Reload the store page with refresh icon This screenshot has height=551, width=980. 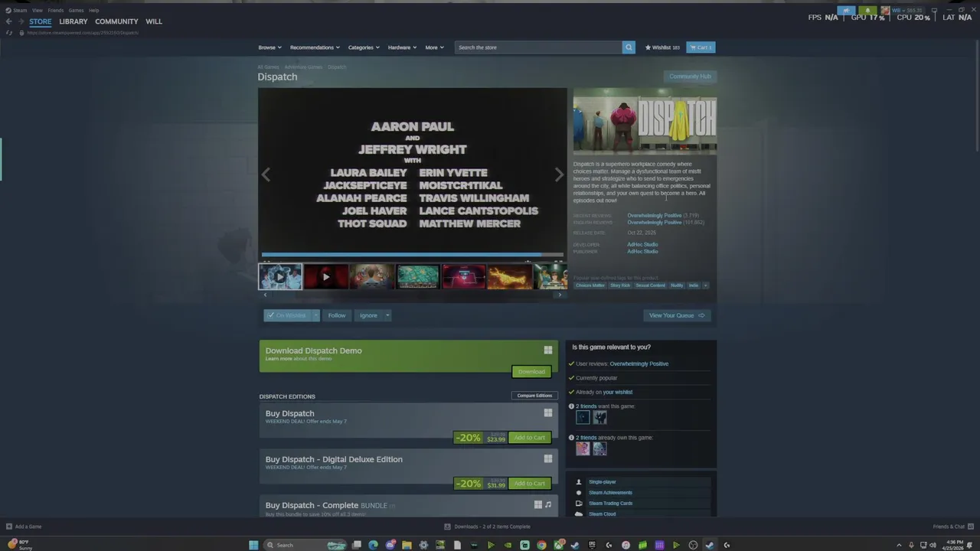click(x=8, y=33)
